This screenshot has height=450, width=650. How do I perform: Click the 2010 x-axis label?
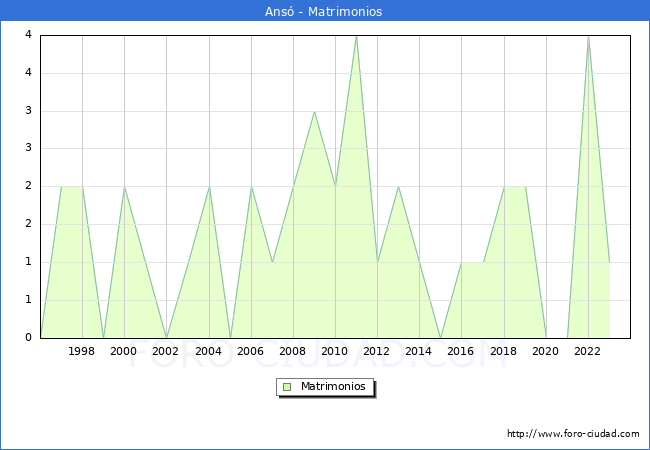pyautogui.click(x=335, y=351)
